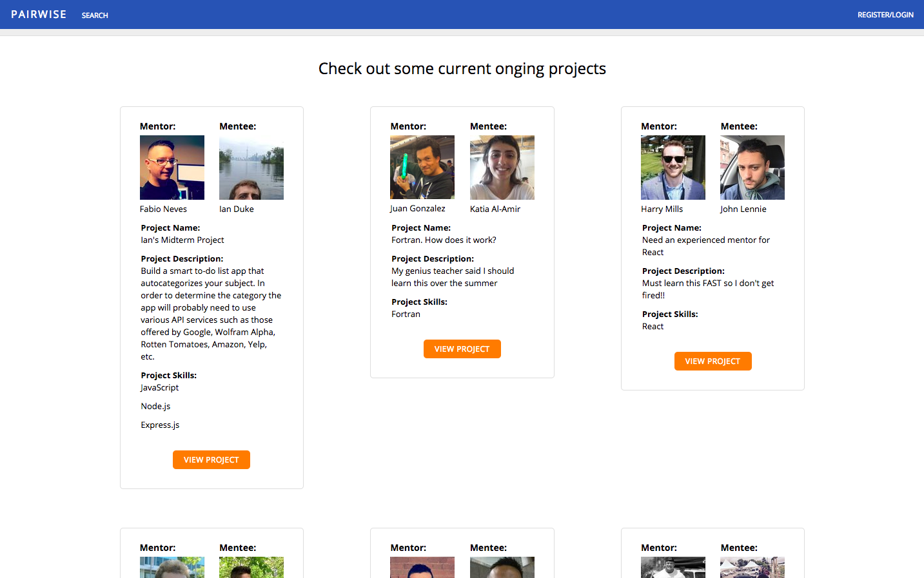Screen dimensions: 924x578
Task: Click View Project on the Fortran card
Action: [x=462, y=349]
